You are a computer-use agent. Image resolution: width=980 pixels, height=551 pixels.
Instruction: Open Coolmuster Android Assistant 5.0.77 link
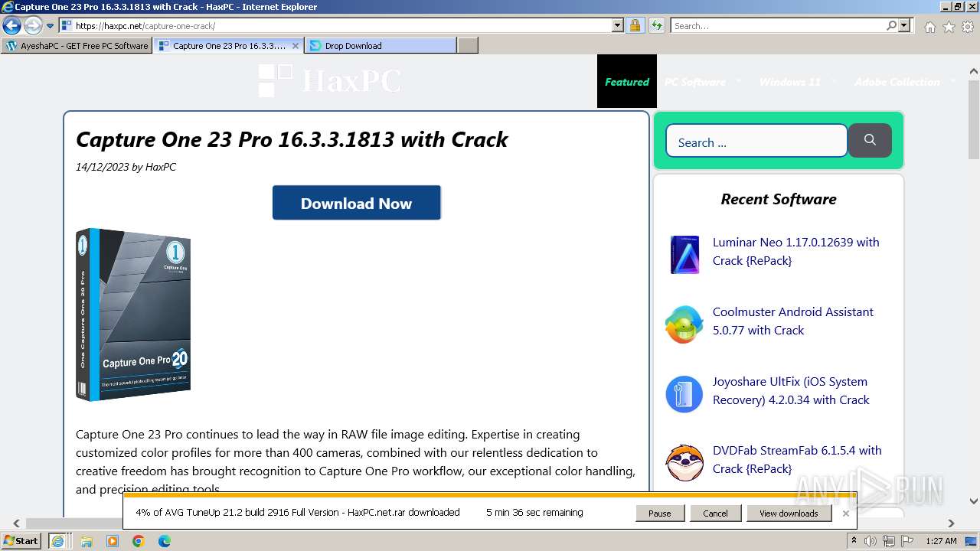792,321
